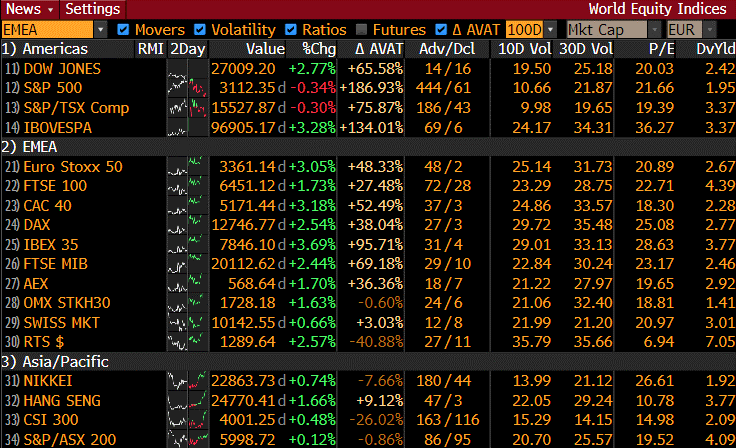Screen dimensions: 736x448
Task: Sort by the %Chg column header
Action: 319,49
